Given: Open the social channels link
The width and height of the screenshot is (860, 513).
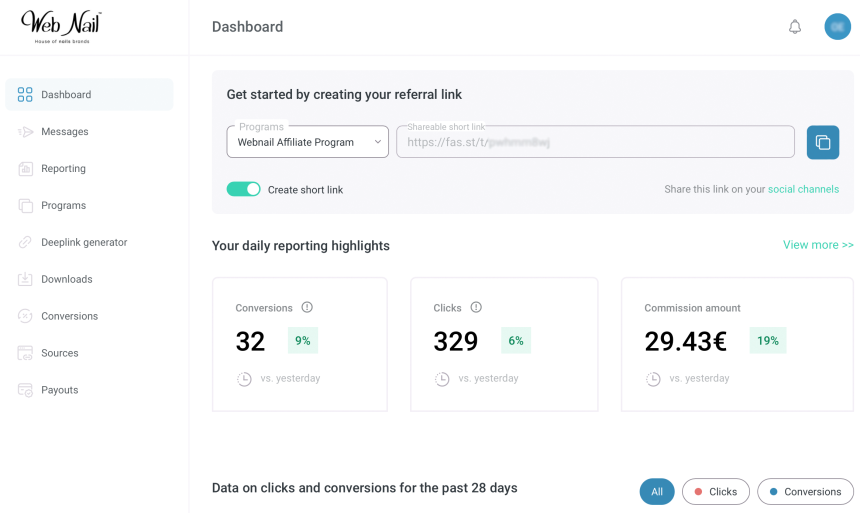Looking at the screenshot, I should tap(803, 189).
